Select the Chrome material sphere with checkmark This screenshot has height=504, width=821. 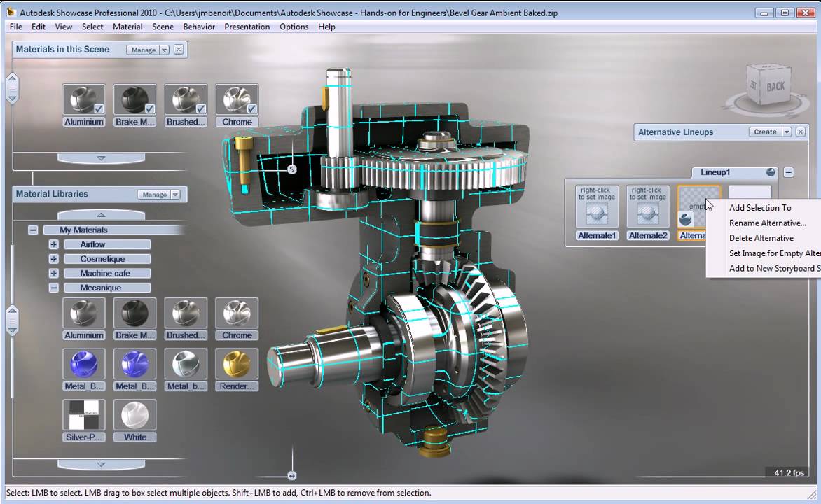point(237,99)
